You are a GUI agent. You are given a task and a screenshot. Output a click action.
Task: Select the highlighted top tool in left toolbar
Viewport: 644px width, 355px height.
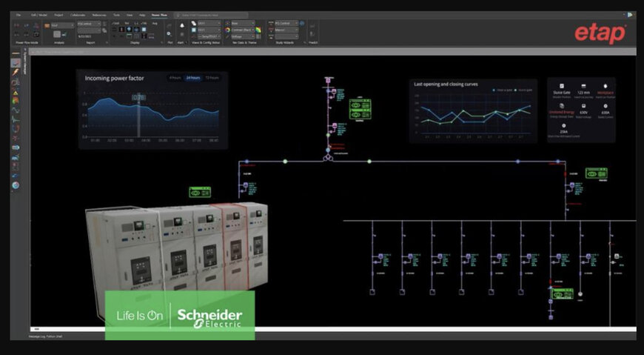click(x=16, y=63)
